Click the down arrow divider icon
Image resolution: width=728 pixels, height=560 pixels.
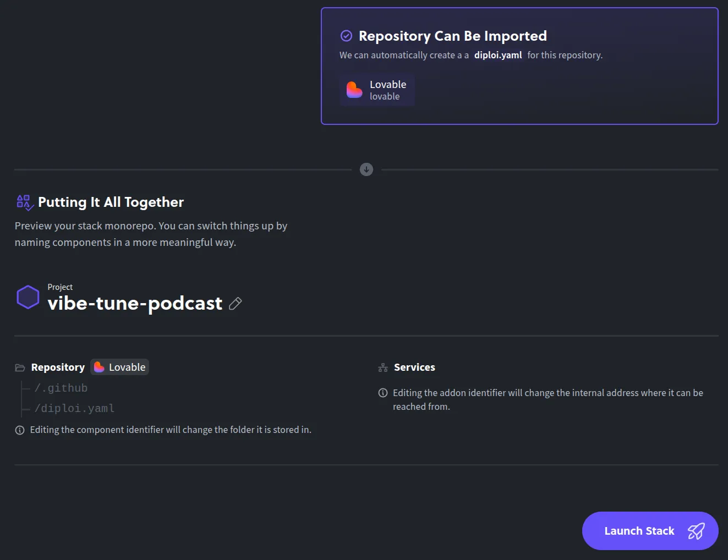[x=366, y=169]
